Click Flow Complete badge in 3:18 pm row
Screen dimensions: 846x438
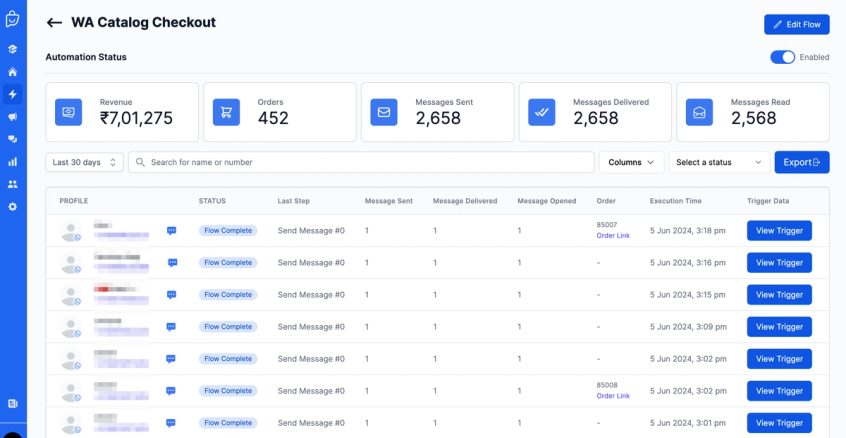click(228, 231)
